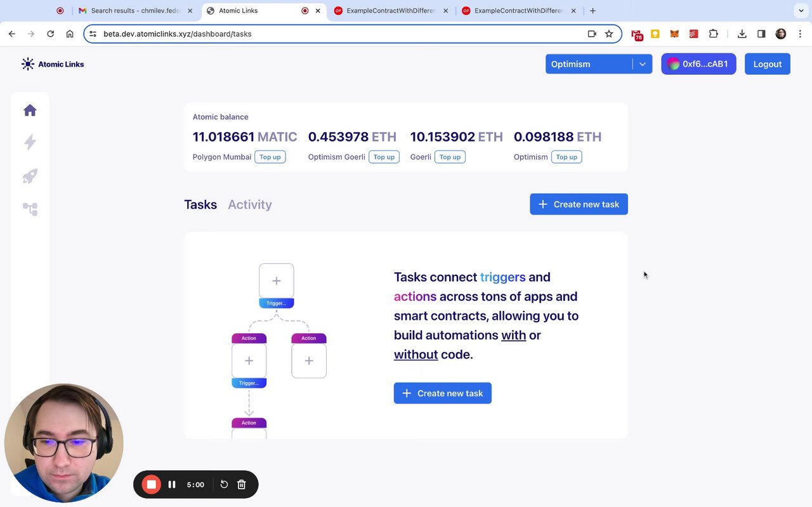Click the red Todoist extension icon
This screenshot has height=507, width=812.
(x=694, y=34)
